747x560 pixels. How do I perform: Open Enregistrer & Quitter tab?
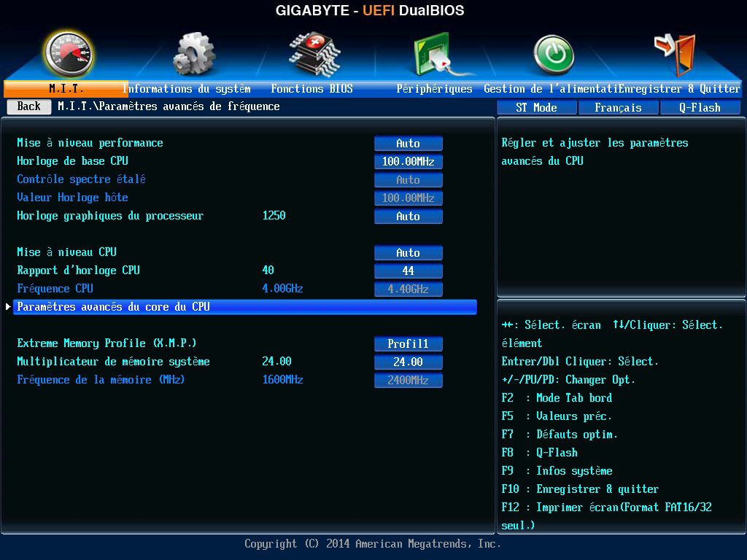pyautogui.click(x=679, y=88)
